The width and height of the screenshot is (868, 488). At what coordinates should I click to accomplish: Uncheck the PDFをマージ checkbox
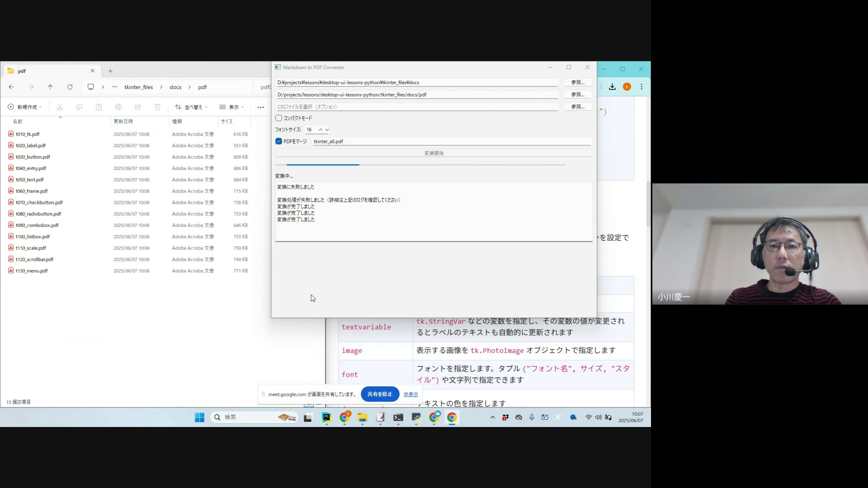[279, 141]
